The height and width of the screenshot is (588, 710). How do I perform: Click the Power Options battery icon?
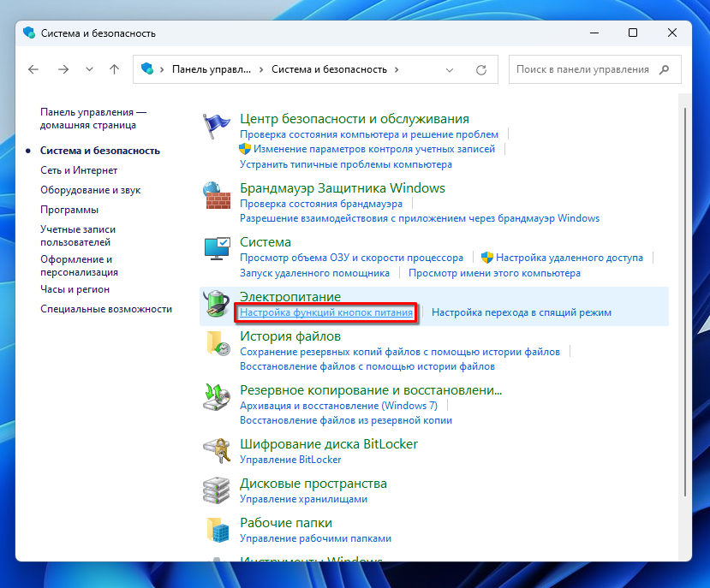point(217,305)
